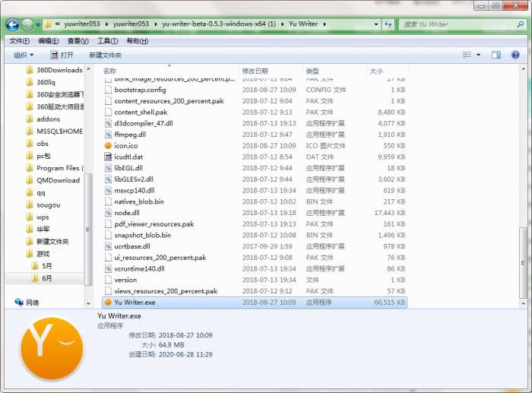The image size is (532, 393).
Task: Select bootstrap.config file icon
Action: pyautogui.click(x=108, y=90)
